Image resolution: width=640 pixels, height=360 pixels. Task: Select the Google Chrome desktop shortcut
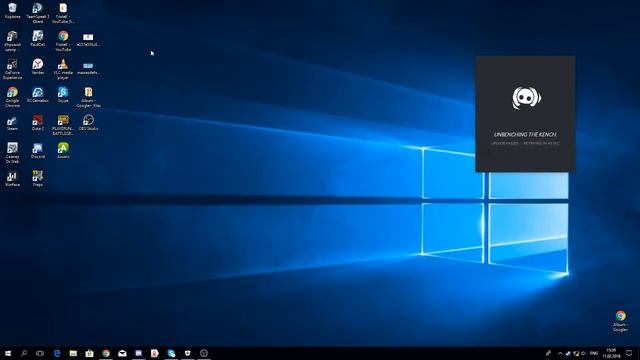(x=12, y=96)
